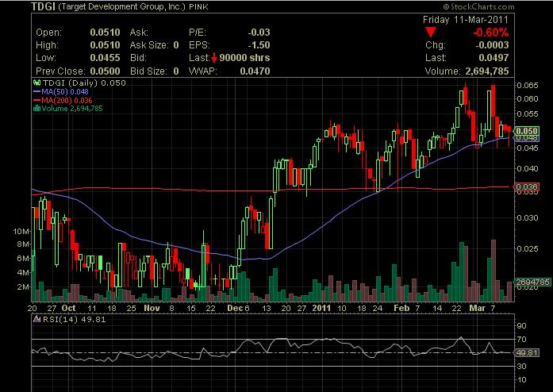
Task: Click the last trade 90000 shrs text
Action: [x=244, y=58]
